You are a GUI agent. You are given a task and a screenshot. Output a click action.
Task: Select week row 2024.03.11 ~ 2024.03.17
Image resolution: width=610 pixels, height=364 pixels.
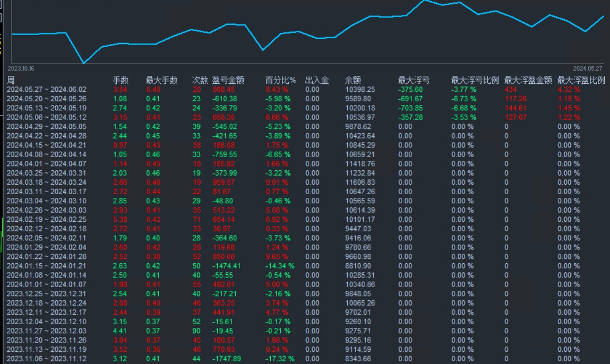[305, 192]
